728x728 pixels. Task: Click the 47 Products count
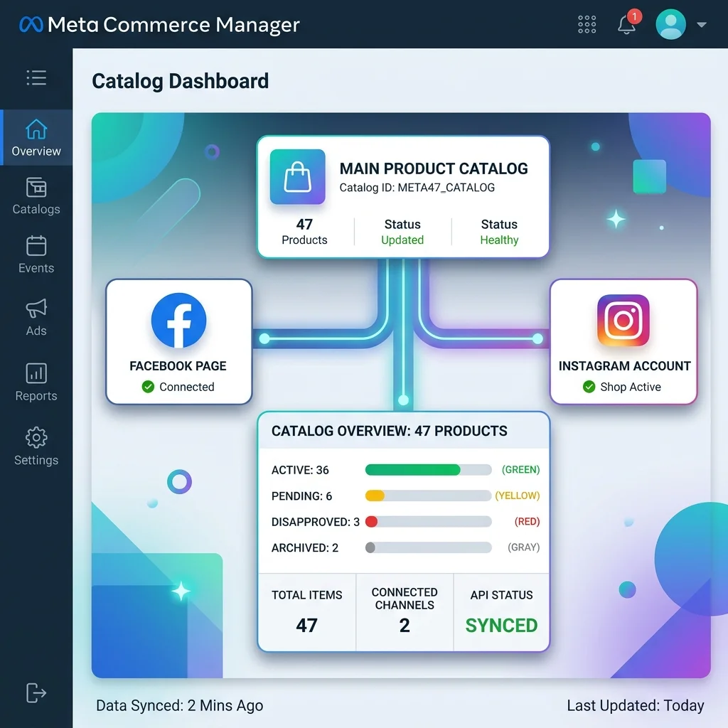(x=304, y=232)
